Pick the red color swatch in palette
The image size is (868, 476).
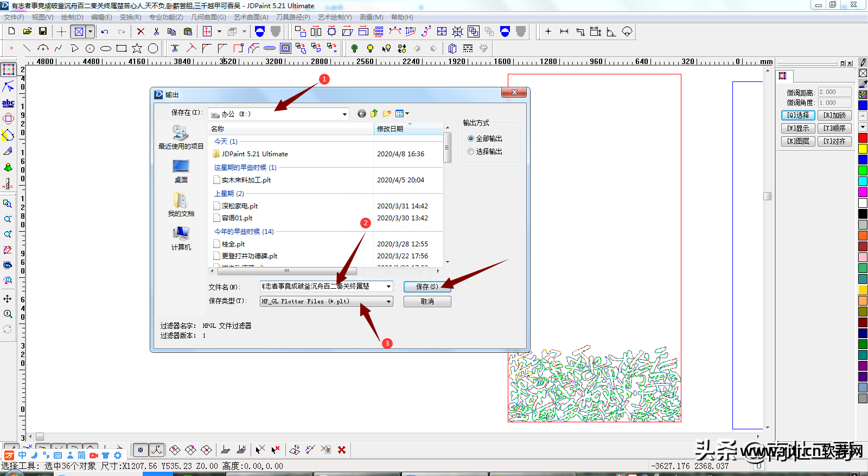coord(863,138)
